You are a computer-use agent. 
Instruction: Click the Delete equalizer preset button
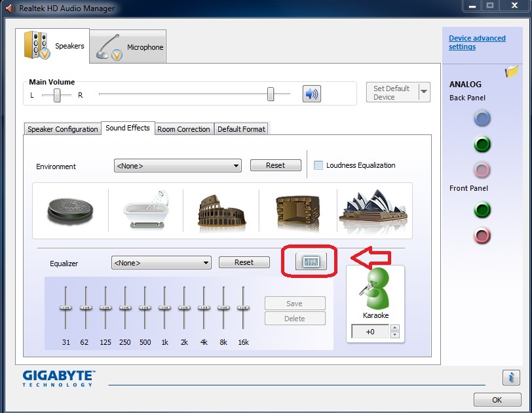click(295, 319)
